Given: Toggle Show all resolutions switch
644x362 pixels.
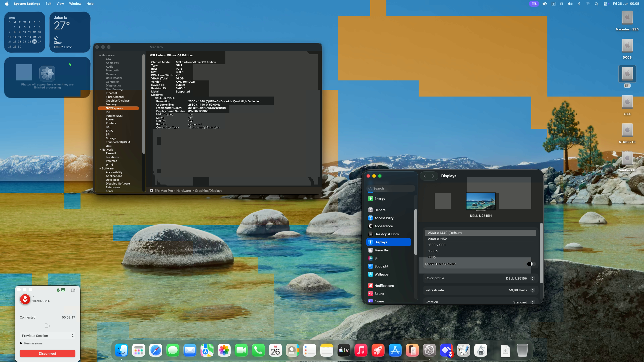Looking at the screenshot, I should [531, 264].
